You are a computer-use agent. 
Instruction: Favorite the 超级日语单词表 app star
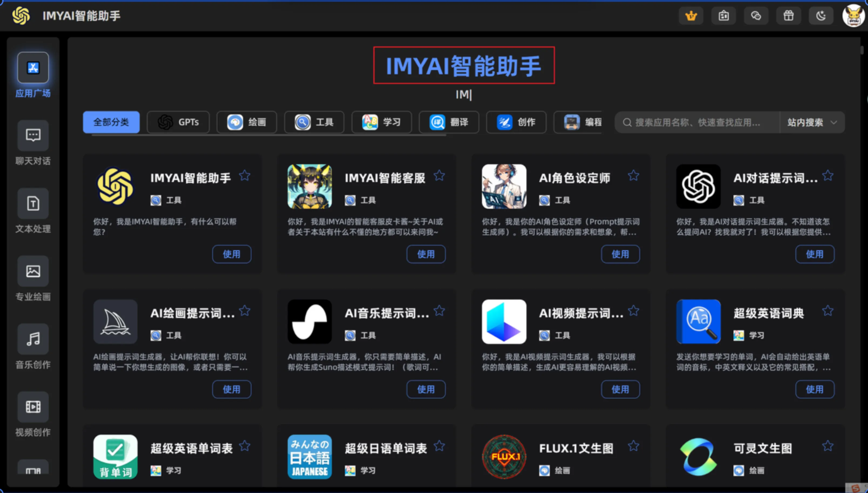pos(439,446)
